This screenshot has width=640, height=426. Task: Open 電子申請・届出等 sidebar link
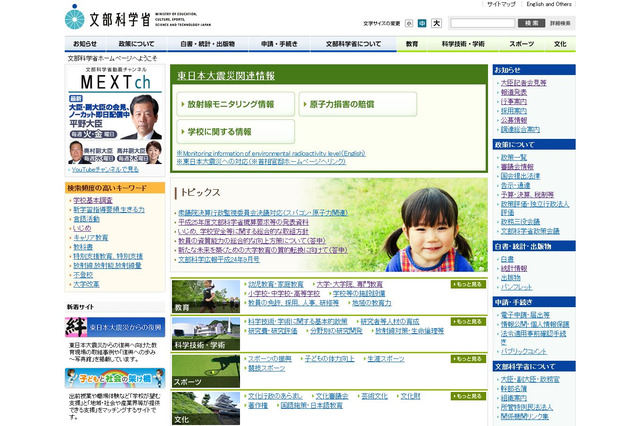coord(525,315)
